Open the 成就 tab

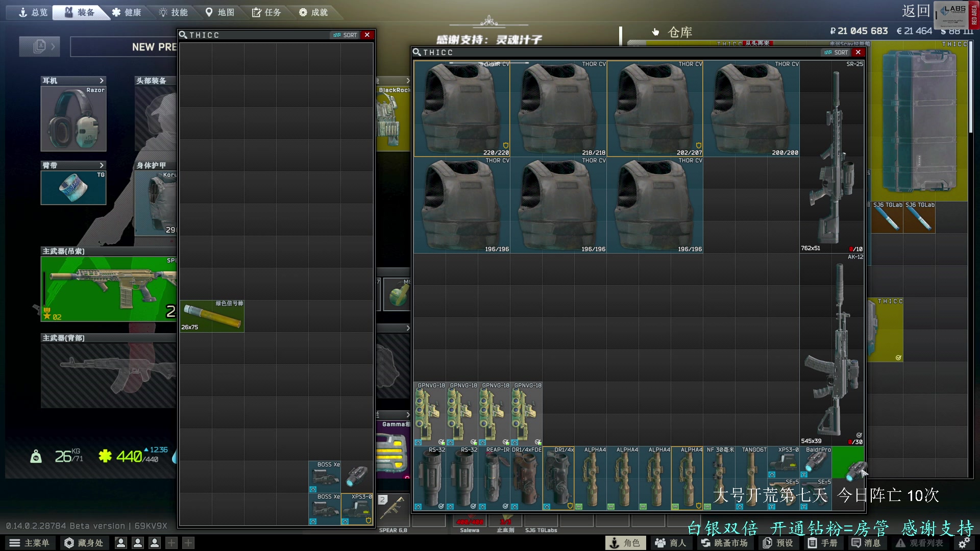[313, 12]
